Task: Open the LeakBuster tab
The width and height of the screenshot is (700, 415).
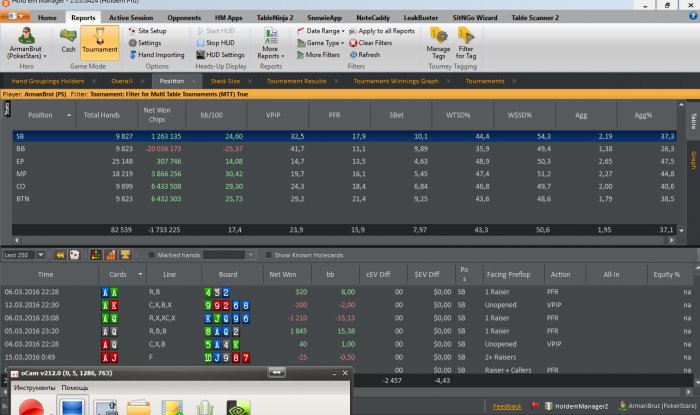Action: point(421,18)
